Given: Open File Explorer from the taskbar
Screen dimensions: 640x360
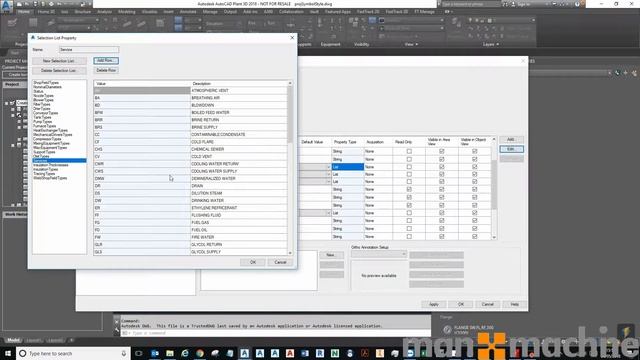Looking at the screenshot, I should click(x=170, y=353).
